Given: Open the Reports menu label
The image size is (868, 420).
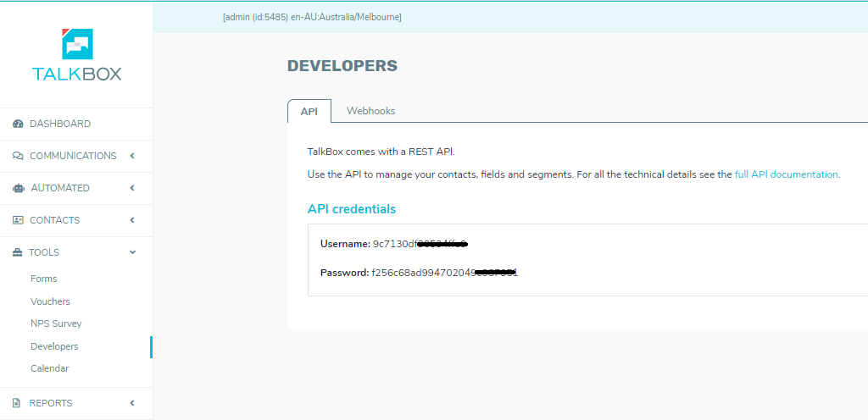Looking at the screenshot, I should [x=51, y=403].
